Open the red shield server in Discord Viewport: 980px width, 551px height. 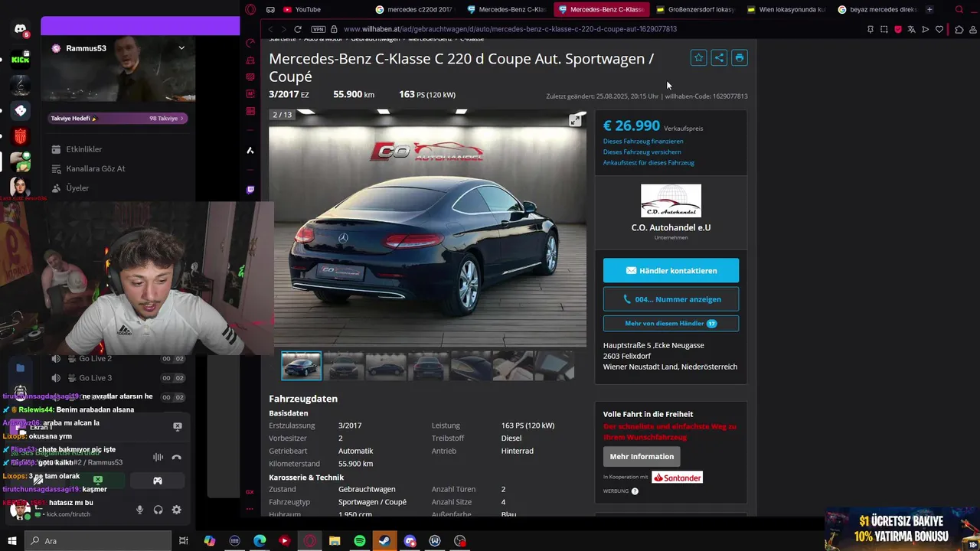click(x=21, y=136)
